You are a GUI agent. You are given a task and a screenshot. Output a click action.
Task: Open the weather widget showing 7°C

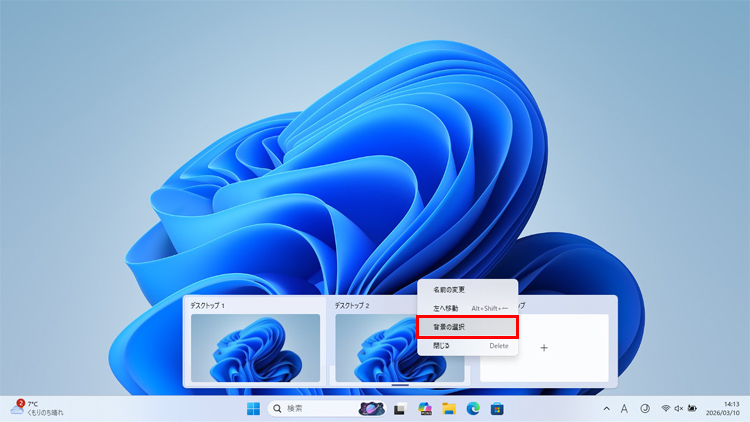tap(37, 408)
